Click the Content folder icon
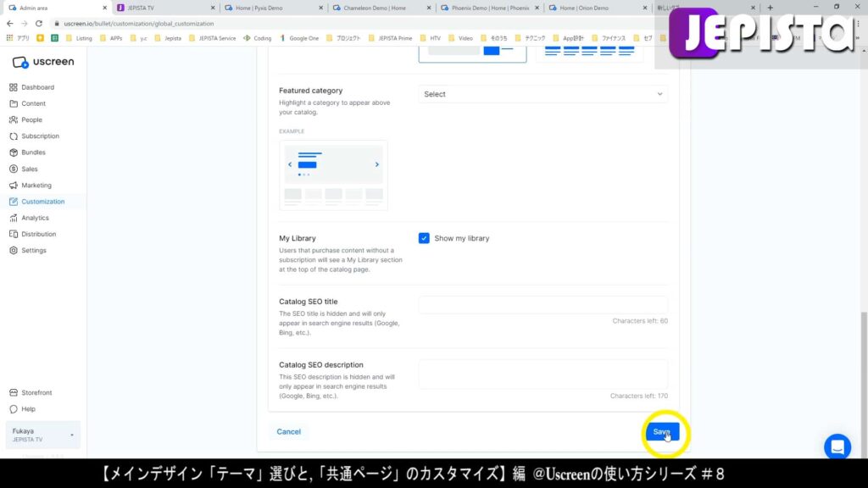 (x=14, y=103)
